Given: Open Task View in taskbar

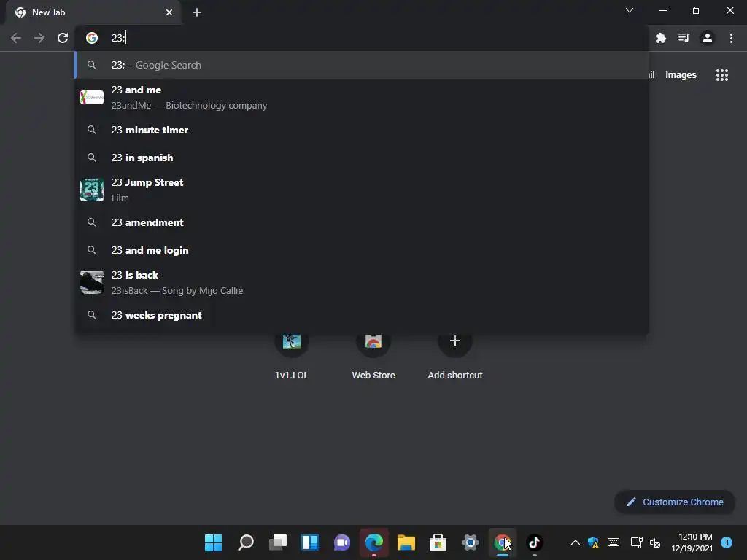Looking at the screenshot, I should pos(278,542).
